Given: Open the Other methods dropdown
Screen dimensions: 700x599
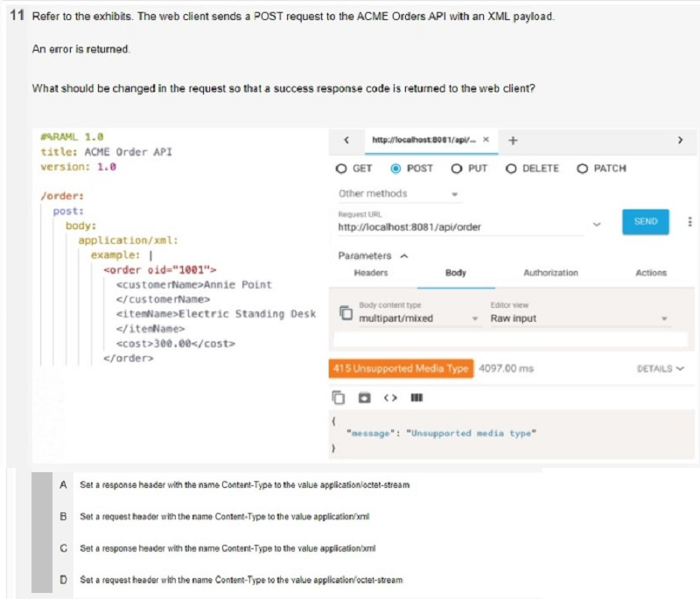Looking at the screenshot, I should click(399, 194).
